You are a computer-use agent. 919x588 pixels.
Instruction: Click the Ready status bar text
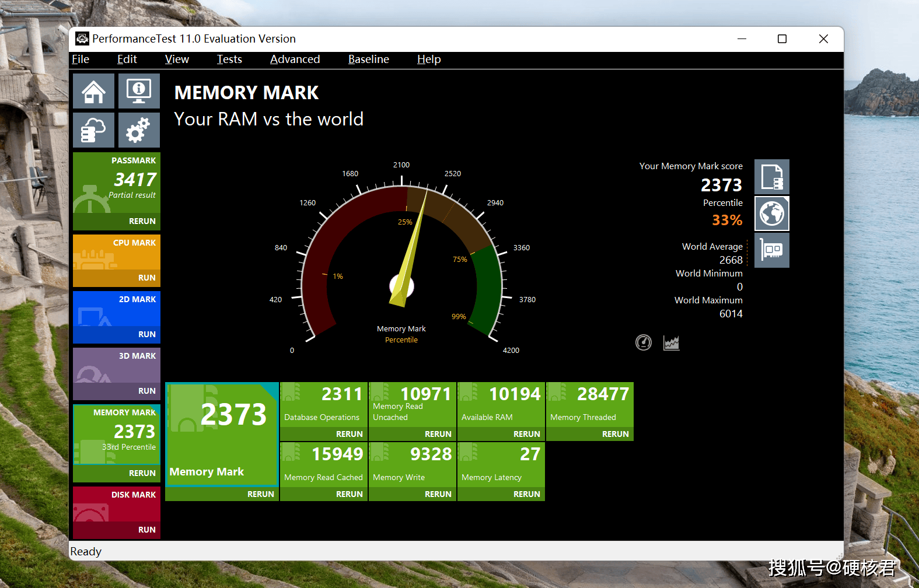click(x=86, y=551)
